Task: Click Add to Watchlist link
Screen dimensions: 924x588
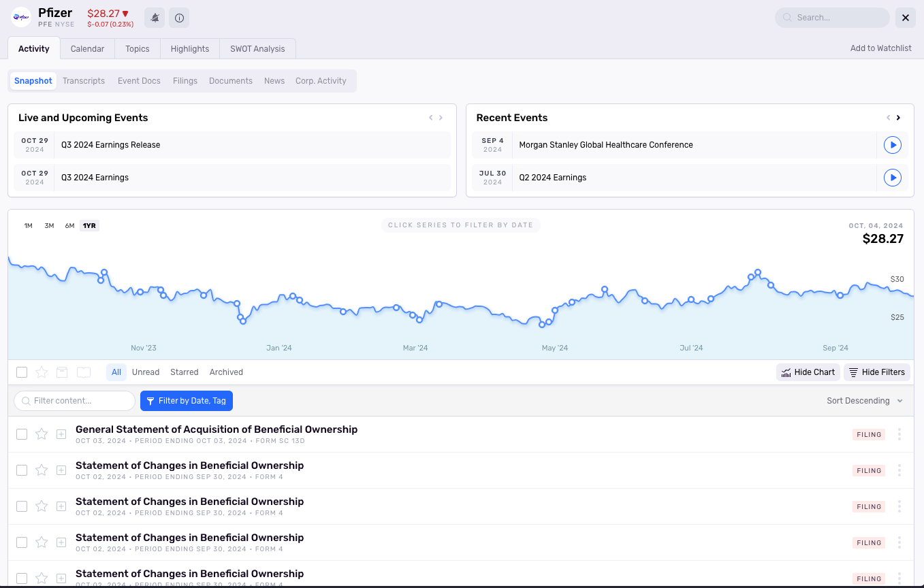Action: (880, 48)
